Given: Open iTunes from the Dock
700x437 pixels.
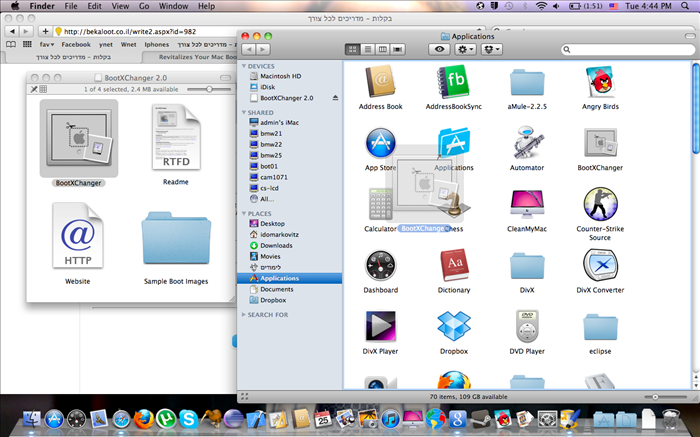Looking at the screenshot, I should click(390, 419).
